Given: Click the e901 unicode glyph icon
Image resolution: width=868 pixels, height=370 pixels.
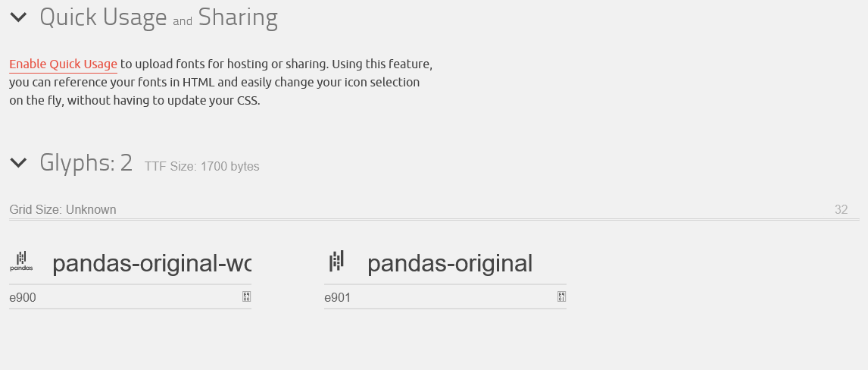Looking at the screenshot, I should tap(561, 296).
